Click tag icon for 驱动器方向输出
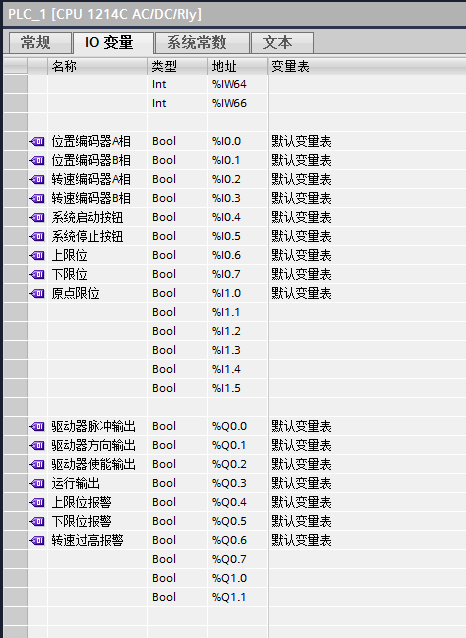The width and height of the screenshot is (466, 638). tap(37, 446)
